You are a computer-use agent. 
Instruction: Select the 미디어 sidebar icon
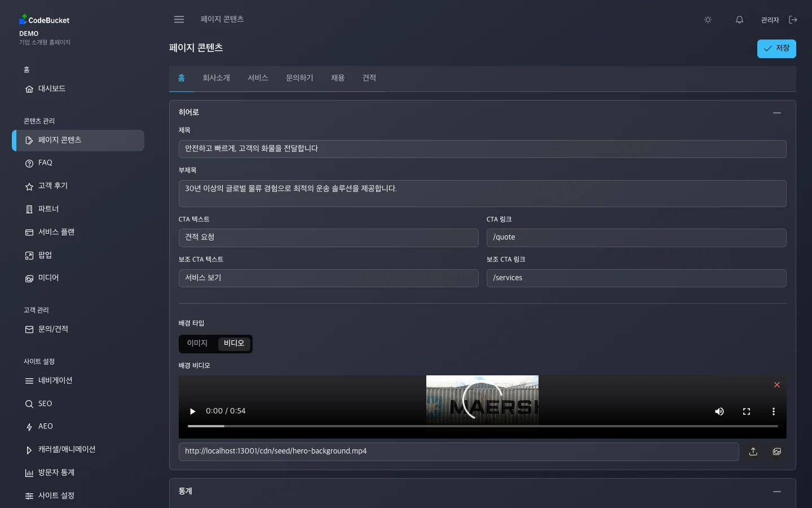[29, 278]
